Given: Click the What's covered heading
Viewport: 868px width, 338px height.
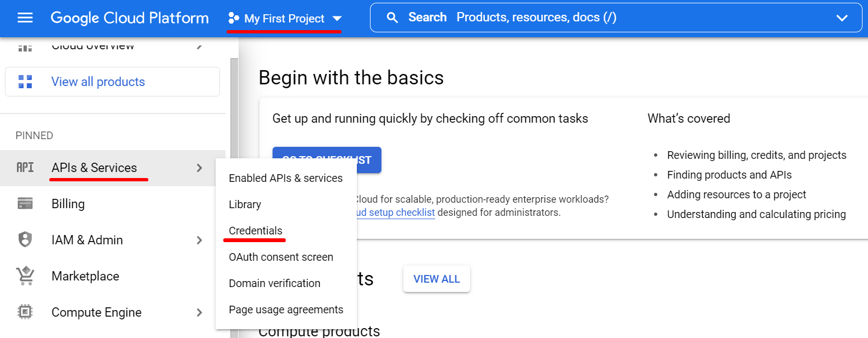Looking at the screenshot, I should coord(688,118).
